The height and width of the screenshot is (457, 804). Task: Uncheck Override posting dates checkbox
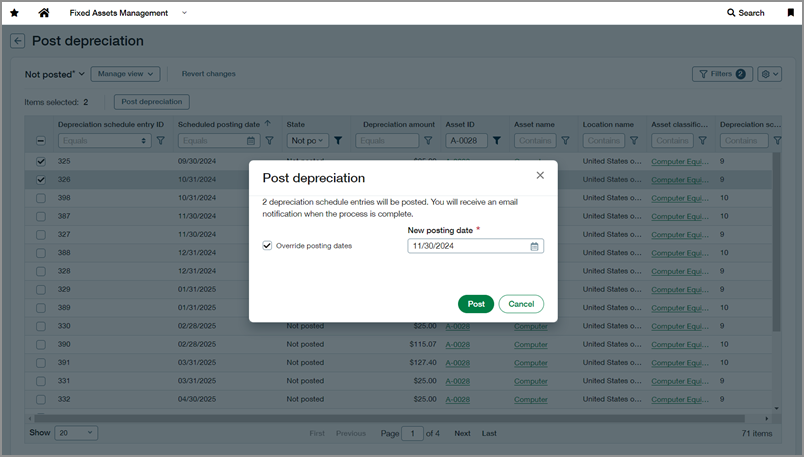tap(267, 245)
